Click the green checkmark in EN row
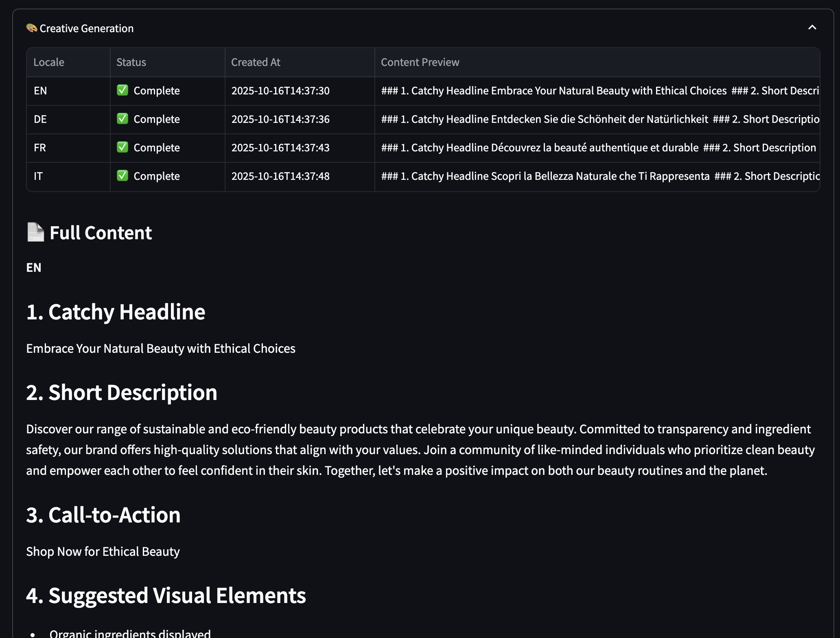 tap(122, 90)
